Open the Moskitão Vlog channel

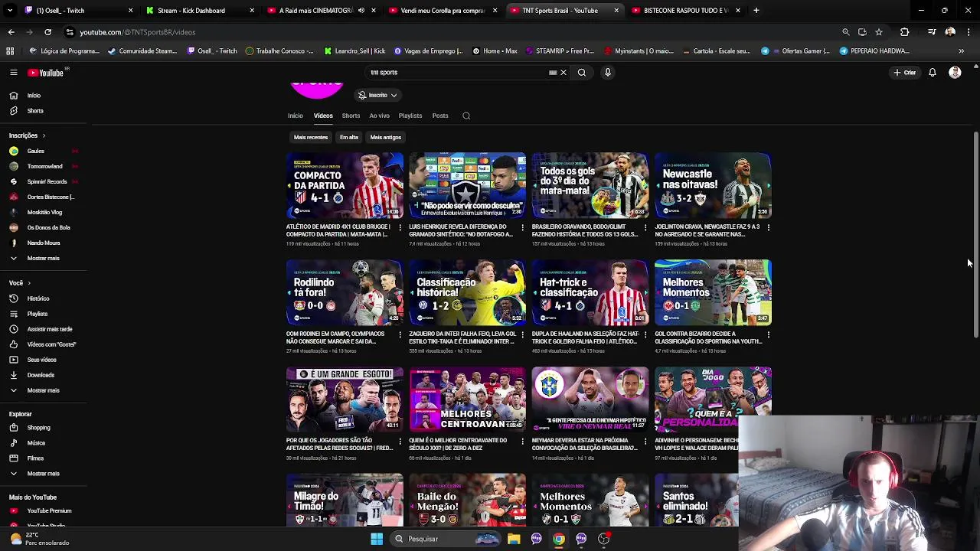coord(44,212)
